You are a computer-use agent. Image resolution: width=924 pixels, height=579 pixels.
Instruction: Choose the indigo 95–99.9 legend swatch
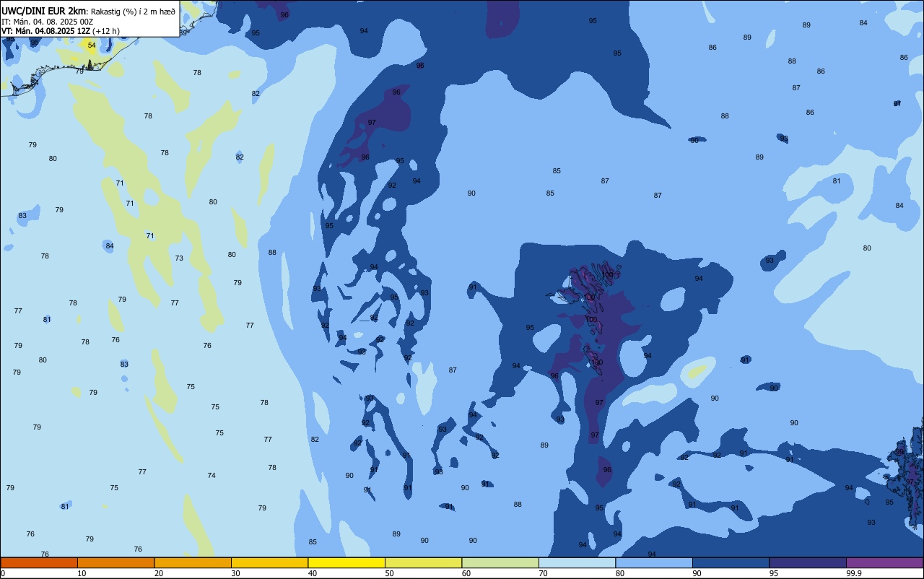click(x=808, y=562)
